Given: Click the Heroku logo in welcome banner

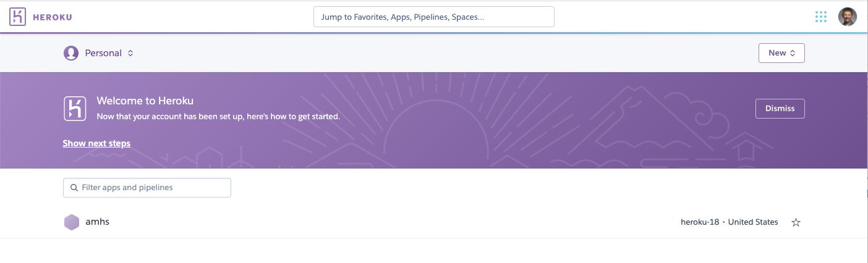Looking at the screenshot, I should tap(75, 108).
